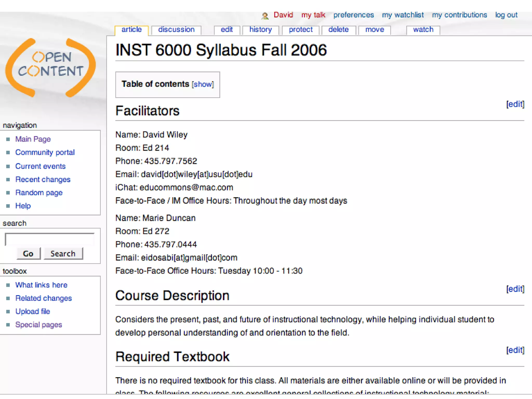Edit the Course Description section
532x399 pixels.
(x=515, y=289)
